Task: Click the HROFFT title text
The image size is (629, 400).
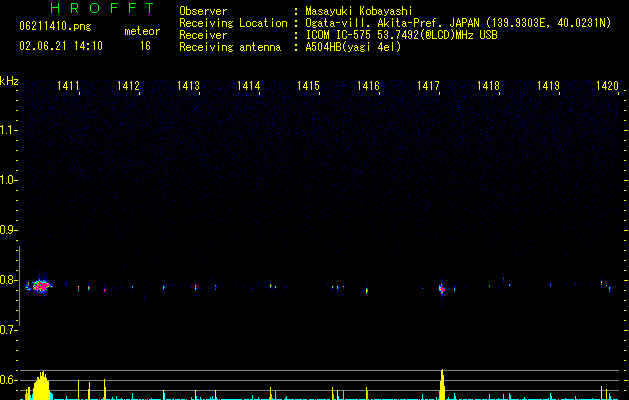Action: 102,8
